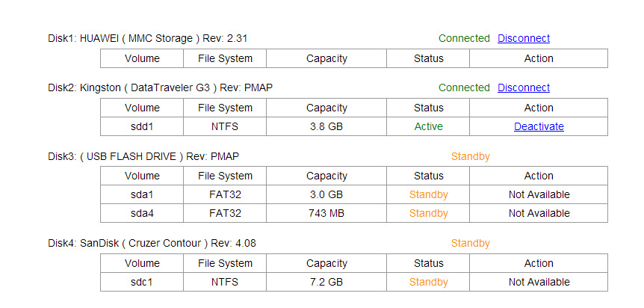Click the sda1 volume name cell

(142, 194)
